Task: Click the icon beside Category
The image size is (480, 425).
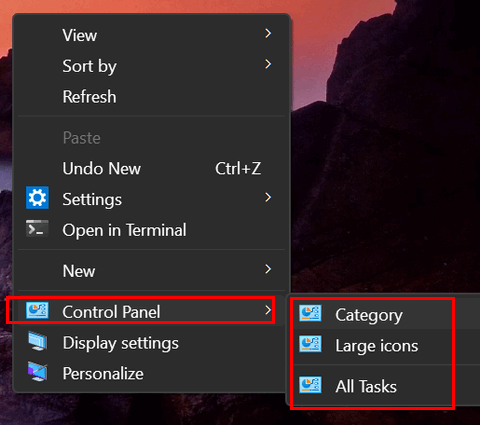Action: pyautogui.click(x=310, y=313)
